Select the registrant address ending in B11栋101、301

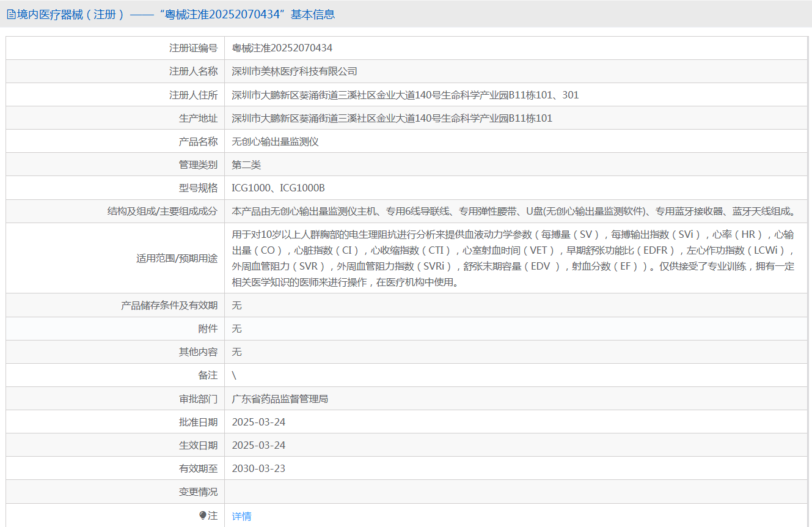pyautogui.click(x=405, y=95)
